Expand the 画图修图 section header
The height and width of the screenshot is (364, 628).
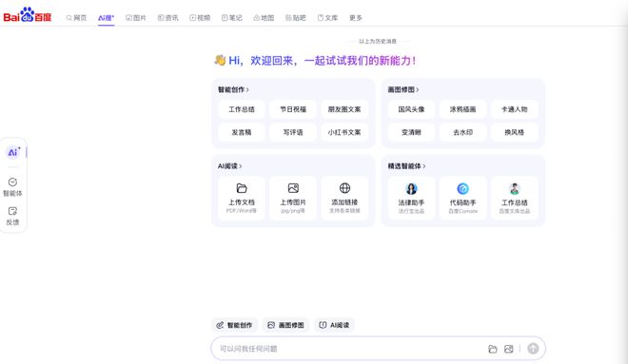tap(402, 89)
